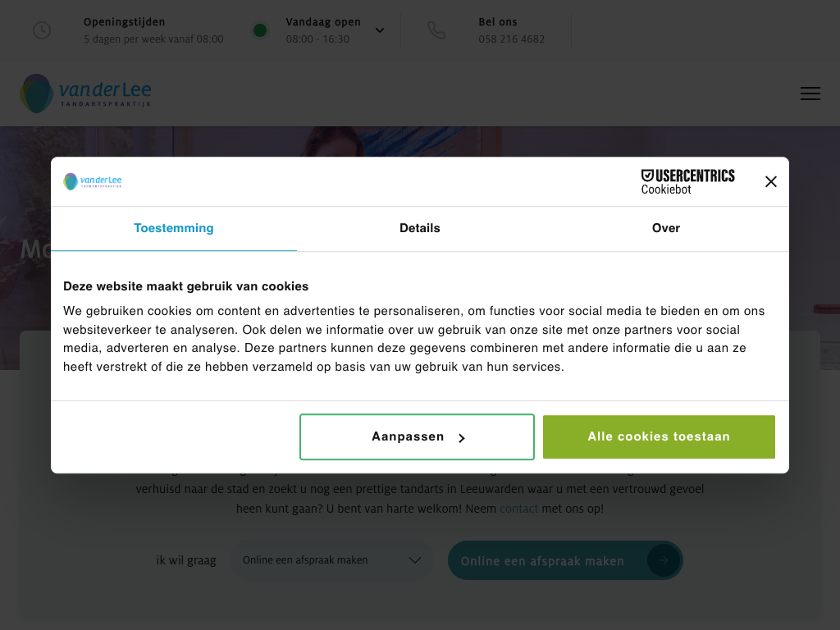Click the Online een afspraak maken button
The width and height of the screenshot is (840, 630).
(x=543, y=561)
